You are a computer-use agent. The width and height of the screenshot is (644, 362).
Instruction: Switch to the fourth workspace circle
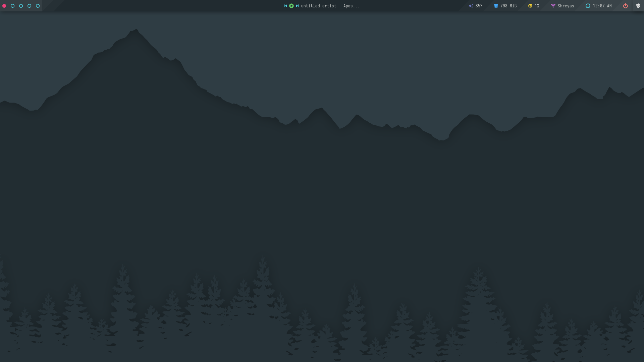point(30,6)
